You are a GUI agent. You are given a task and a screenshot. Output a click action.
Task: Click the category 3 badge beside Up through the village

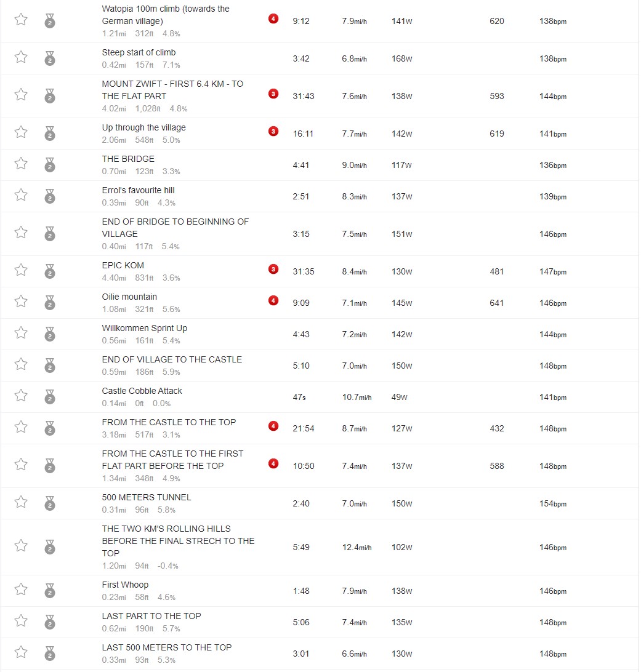click(x=273, y=131)
